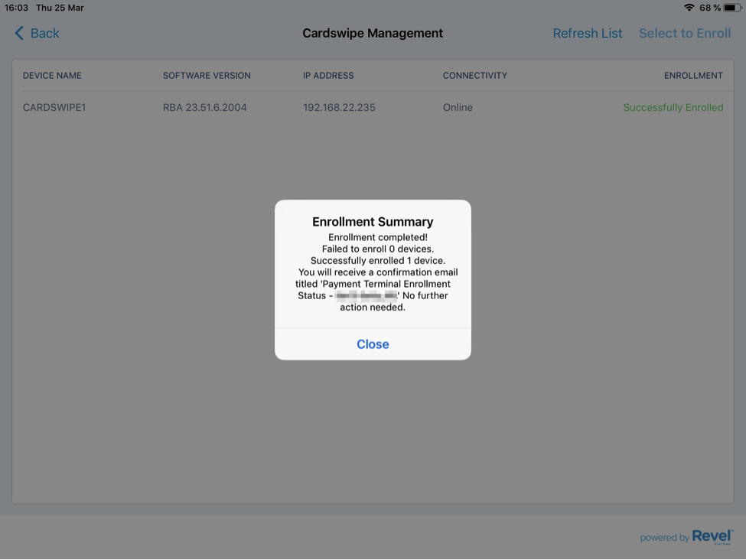This screenshot has width=746, height=560.
Task: Tap the back chevron icon
Action: pos(18,33)
